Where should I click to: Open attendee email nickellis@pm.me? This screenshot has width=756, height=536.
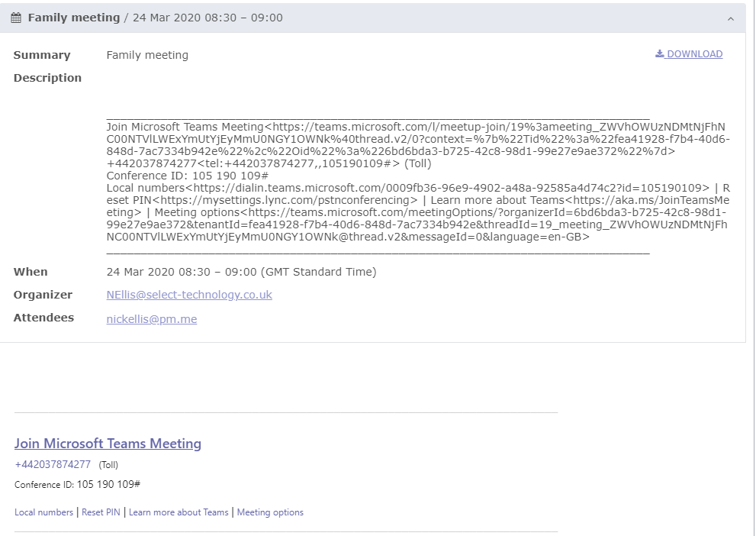(151, 319)
